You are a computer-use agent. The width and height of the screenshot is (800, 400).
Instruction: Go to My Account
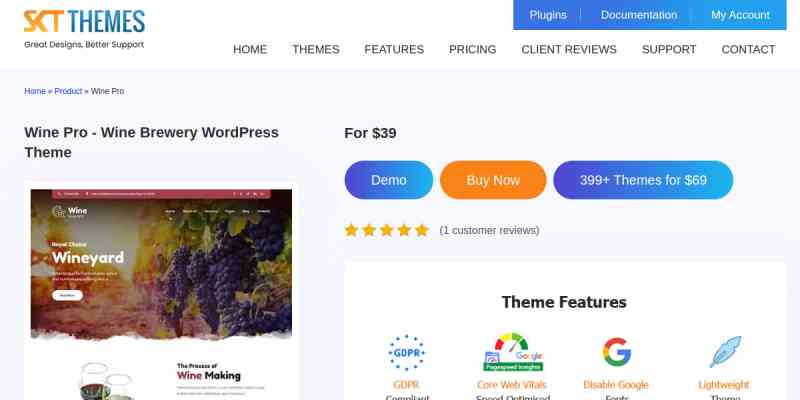(740, 15)
